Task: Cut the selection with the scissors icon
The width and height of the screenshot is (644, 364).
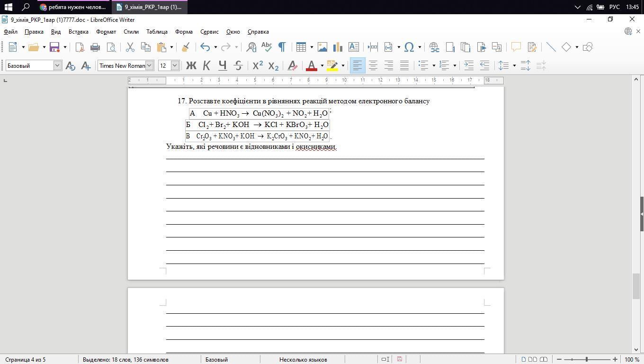Action: [x=130, y=47]
